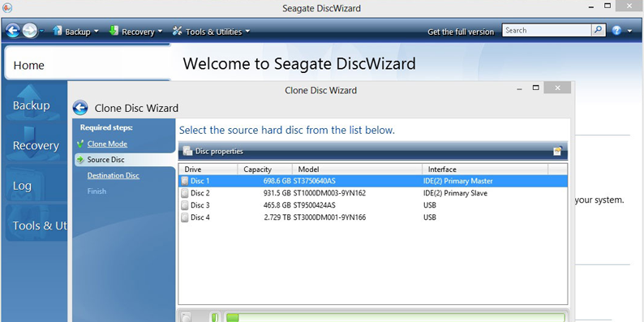Sort by the Interface column header
Viewport: 644px width, 322px height.
pyautogui.click(x=485, y=170)
